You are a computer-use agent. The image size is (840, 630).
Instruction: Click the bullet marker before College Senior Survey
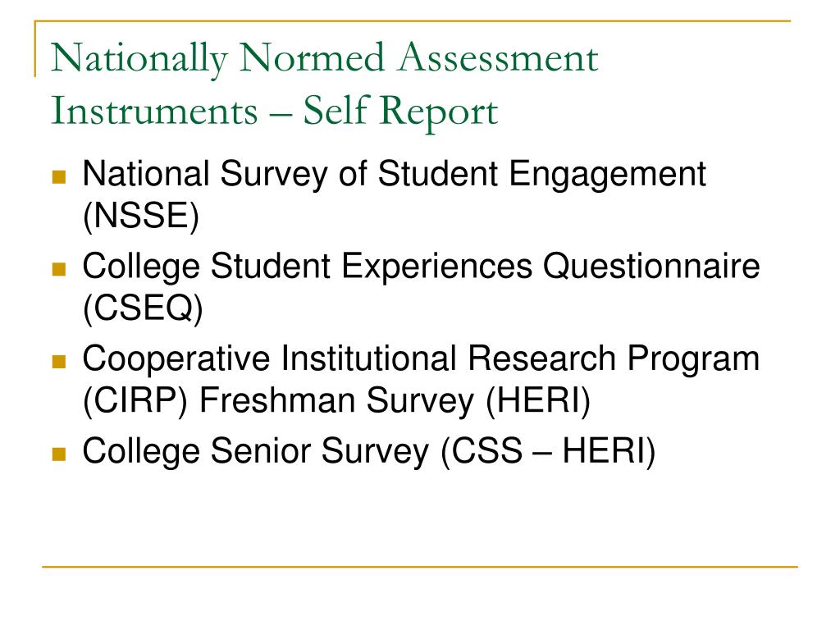[x=59, y=454]
